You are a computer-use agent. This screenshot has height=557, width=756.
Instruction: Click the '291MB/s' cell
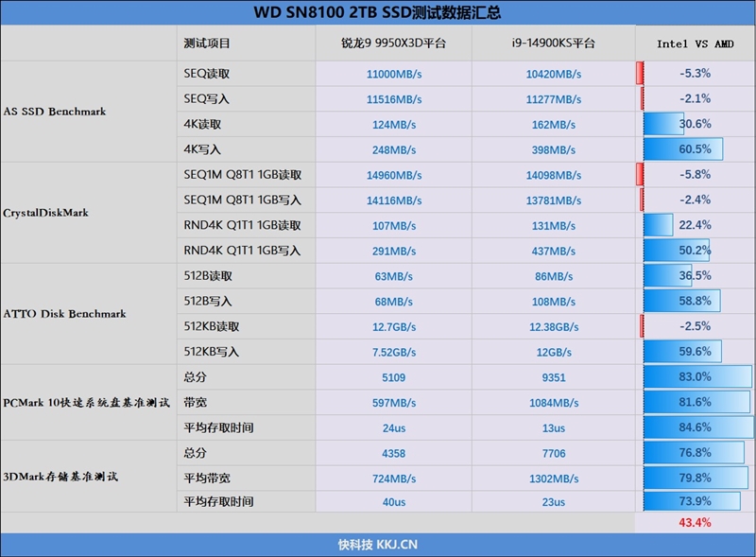[x=394, y=251]
